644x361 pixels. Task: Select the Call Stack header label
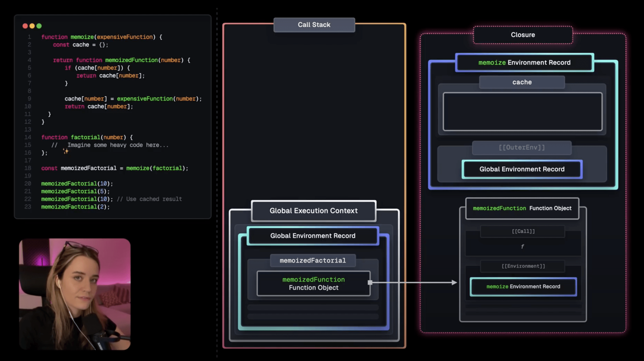pos(314,25)
